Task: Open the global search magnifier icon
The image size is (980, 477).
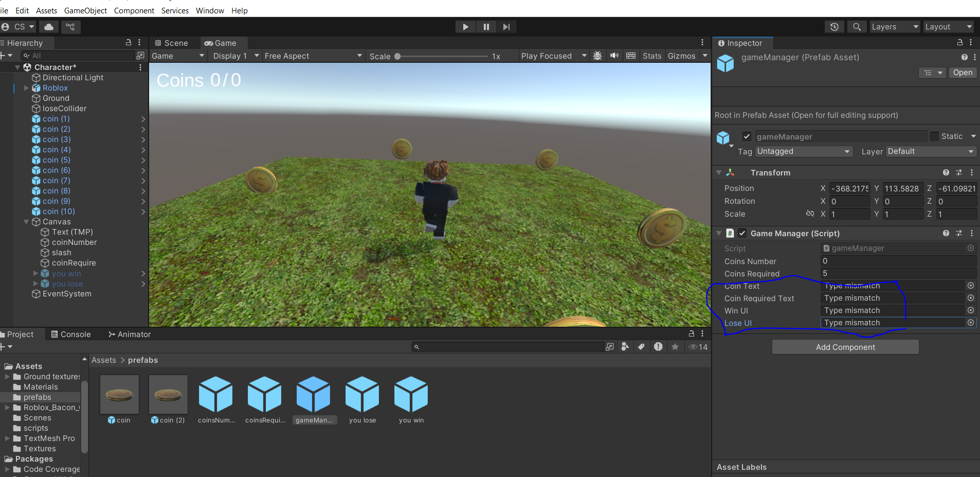Action: point(857,27)
